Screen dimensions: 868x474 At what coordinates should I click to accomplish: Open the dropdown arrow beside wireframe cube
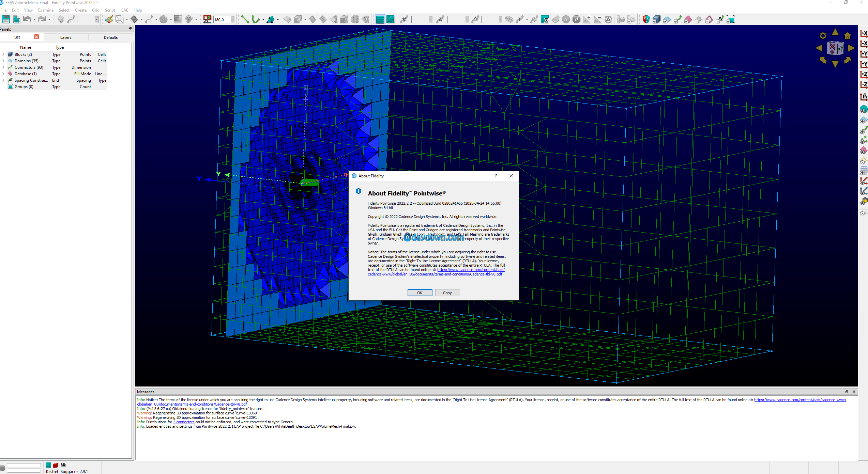127,19
